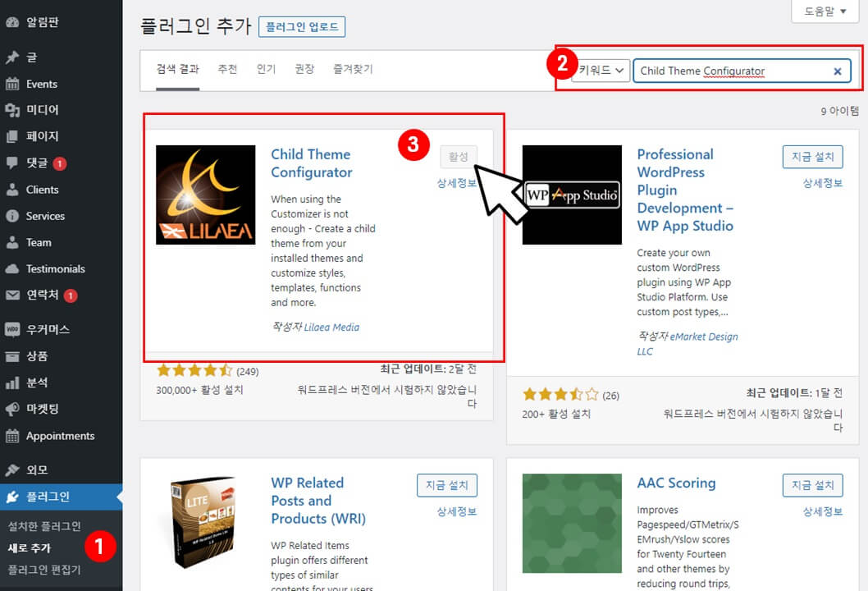Click the 댓글 comment bubble icon
Viewport: 868px width, 591px height.
[12, 163]
